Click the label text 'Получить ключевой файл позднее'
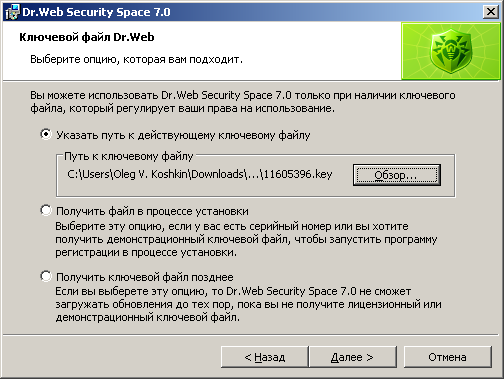Viewport: 504px width, 379px height. pyautogui.click(x=145, y=277)
